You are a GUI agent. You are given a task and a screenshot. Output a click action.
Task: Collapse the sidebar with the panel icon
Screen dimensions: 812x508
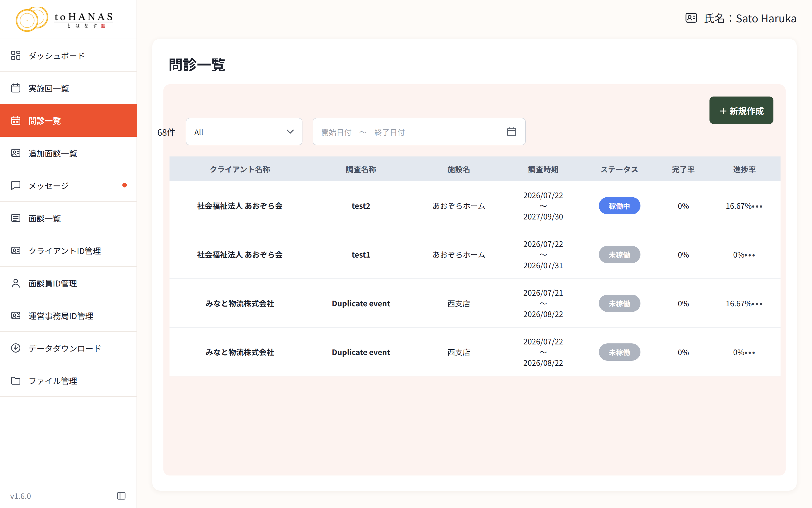[x=122, y=496]
